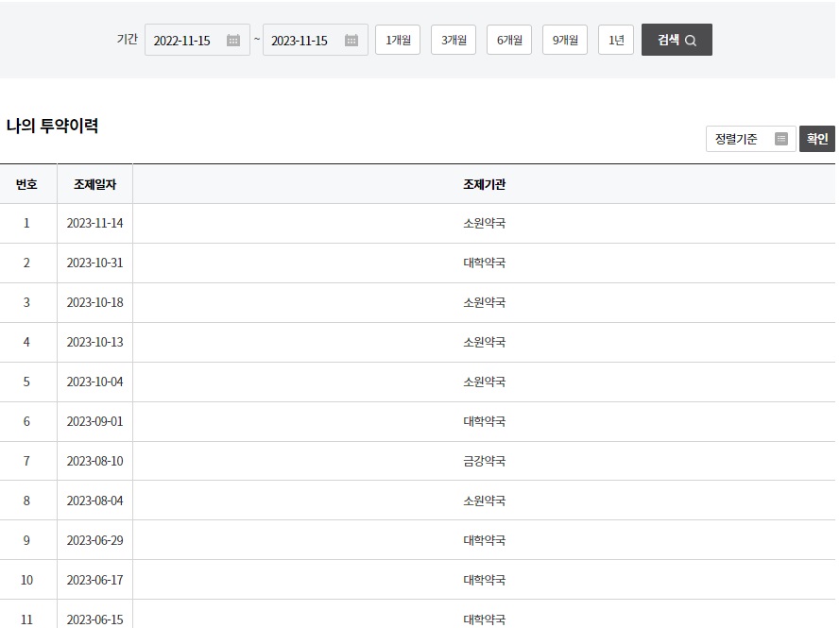Click the 확인 confirm button

tap(817, 139)
